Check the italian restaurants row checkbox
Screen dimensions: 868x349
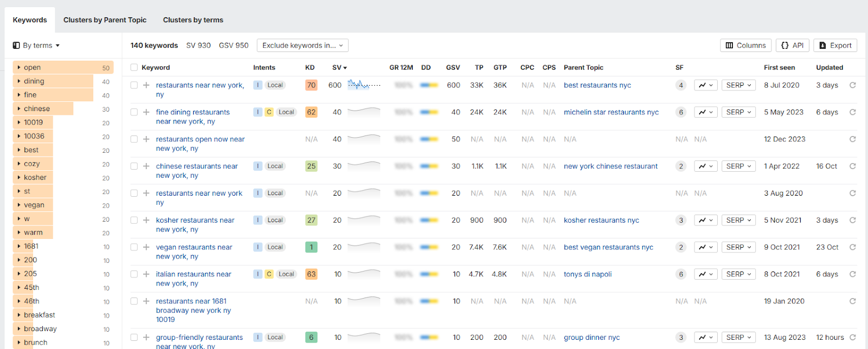point(134,274)
